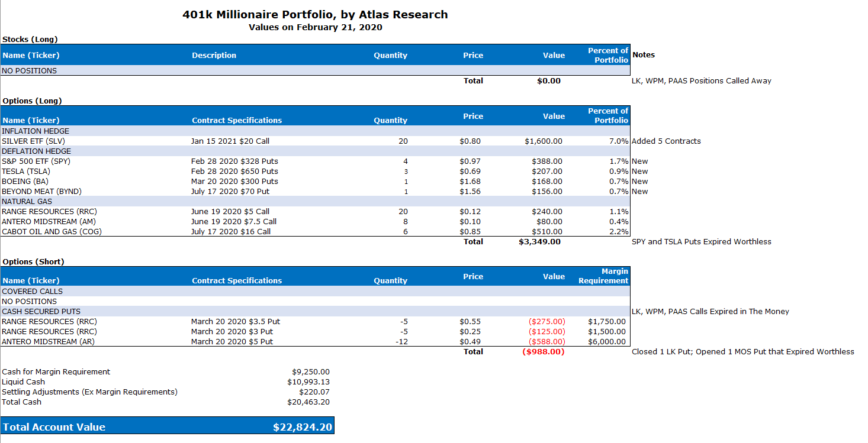Click the Total Cash value $20,463.20

click(308, 402)
